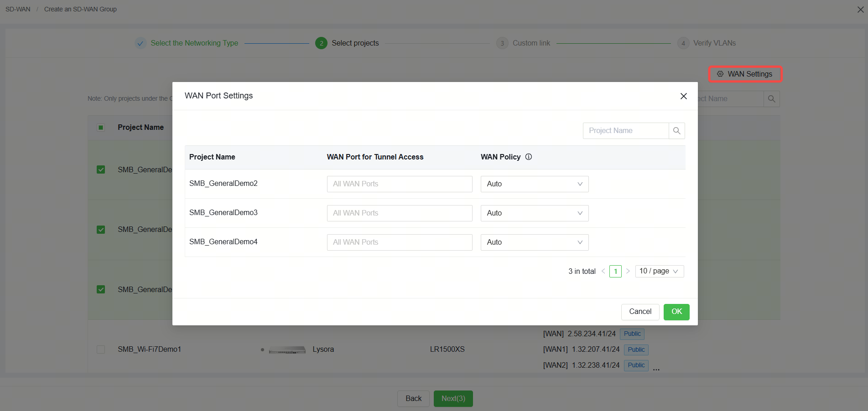
Task: Click the SMB_GeneralDemo2 name in the dialog
Action: pos(223,184)
